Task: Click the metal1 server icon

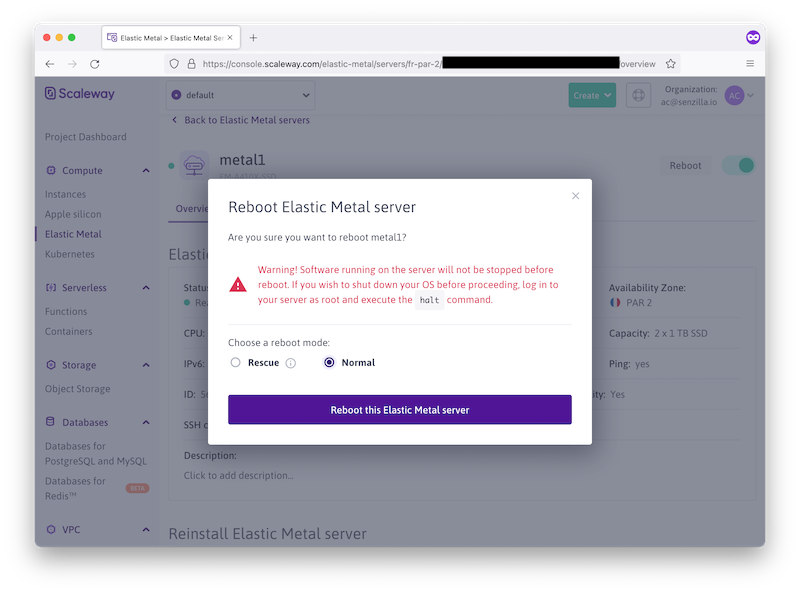Action: pyautogui.click(x=194, y=165)
